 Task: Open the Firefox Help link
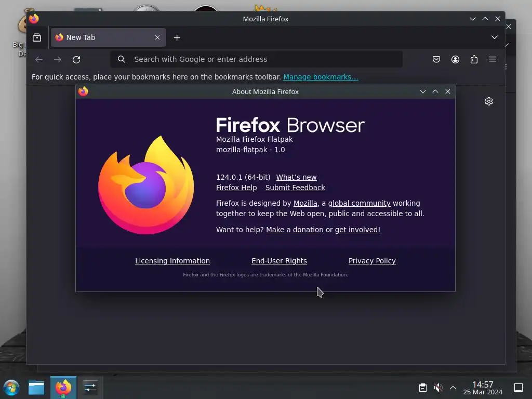(x=236, y=188)
